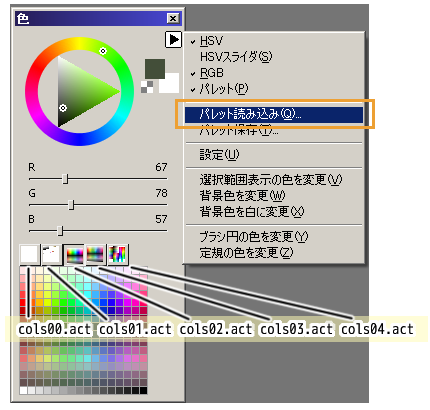Click the hue ring marker
Image resolution: width=430 pixels, height=410 pixels.
point(103,51)
